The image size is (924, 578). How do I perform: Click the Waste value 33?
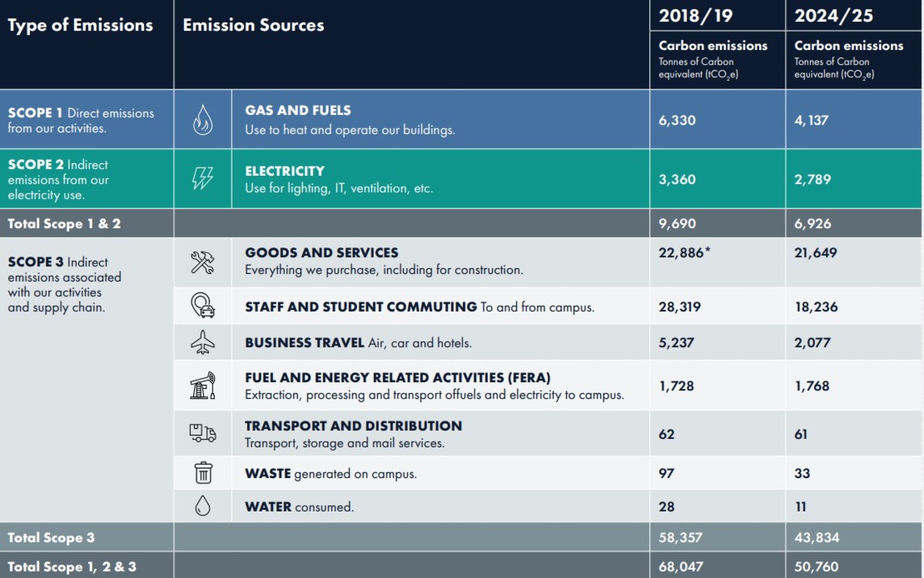click(802, 473)
